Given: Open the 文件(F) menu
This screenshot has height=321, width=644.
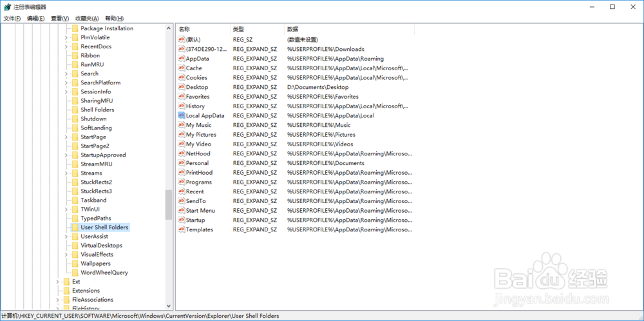Looking at the screenshot, I should coord(12,19).
